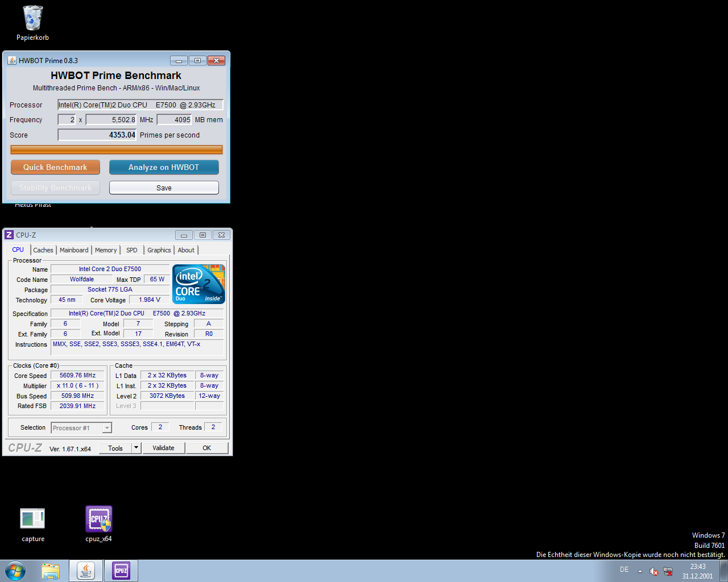The width and height of the screenshot is (728, 582).
Task: Click the Multiplier x 11.0 value
Action: 78,385
